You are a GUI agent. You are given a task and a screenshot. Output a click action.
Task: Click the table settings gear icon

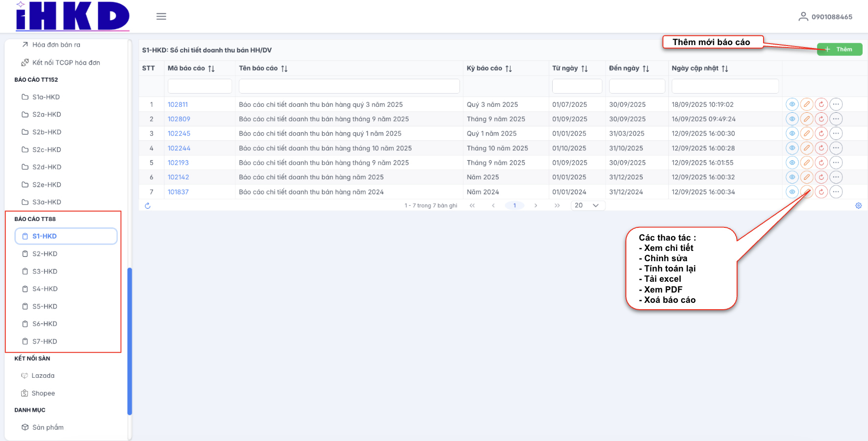pyautogui.click(x=858, y=206)
